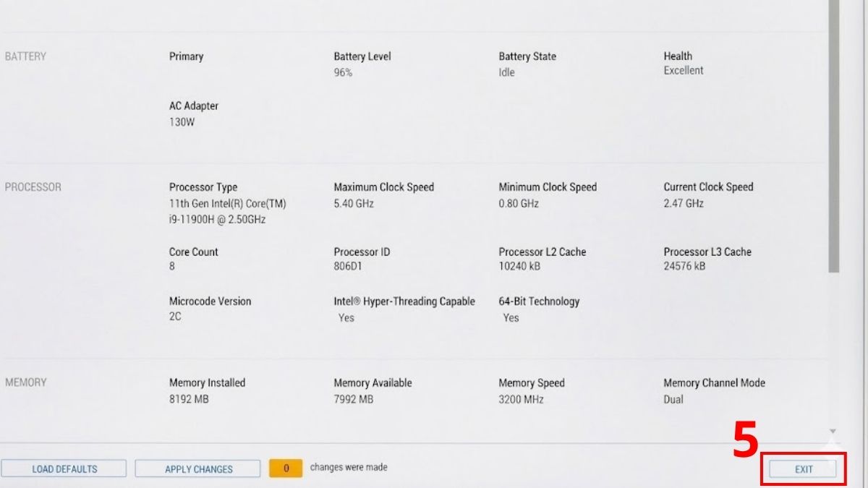The height and width of the screenshot is (488, 868).
Task: Select the BATTERY section heading
Action: pos(25,56)
